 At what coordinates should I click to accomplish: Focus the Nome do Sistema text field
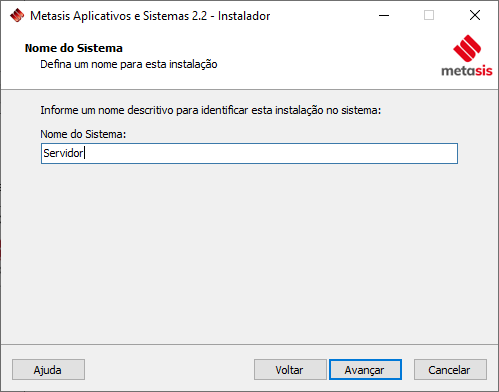(249, 153)
